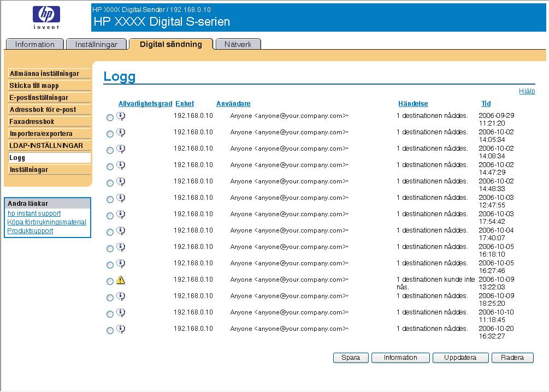Select radio button for 2006-10-02 14:05:34 entry
Viewport: 549px width, 392px height.
pos(110,134)
